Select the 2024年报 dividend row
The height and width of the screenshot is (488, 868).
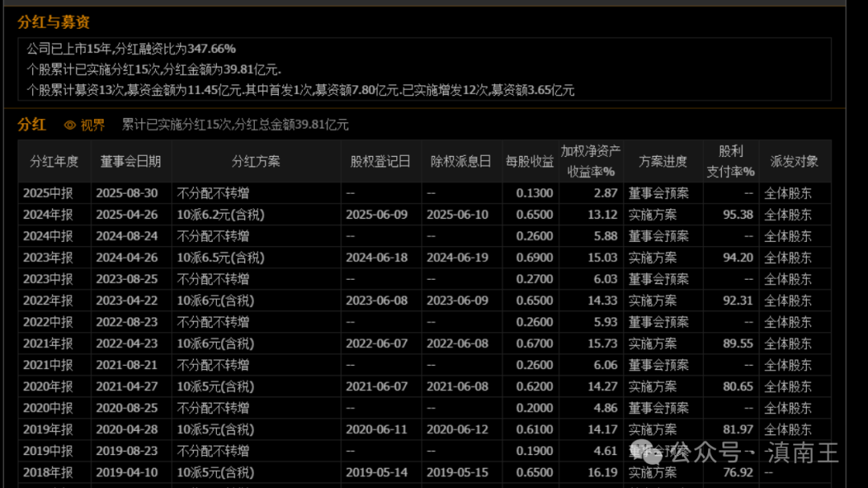pos(424,215)
